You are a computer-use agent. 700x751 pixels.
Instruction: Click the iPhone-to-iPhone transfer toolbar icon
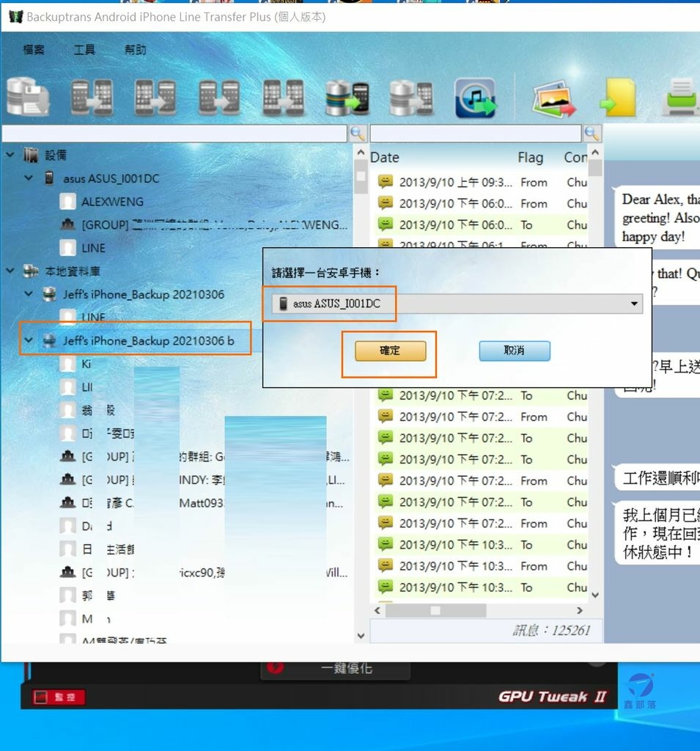click(283, 98)
